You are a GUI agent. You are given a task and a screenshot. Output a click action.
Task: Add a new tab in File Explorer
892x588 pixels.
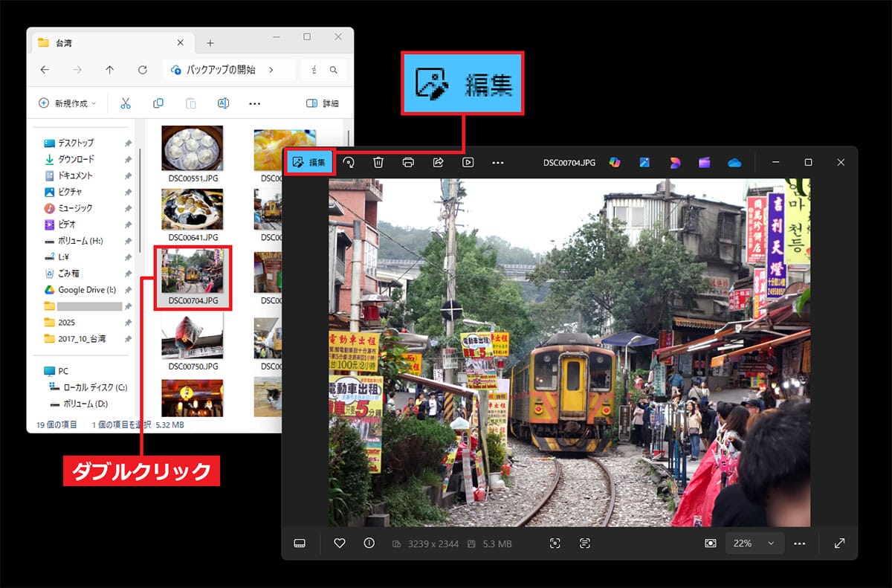[x=210, y=42]
